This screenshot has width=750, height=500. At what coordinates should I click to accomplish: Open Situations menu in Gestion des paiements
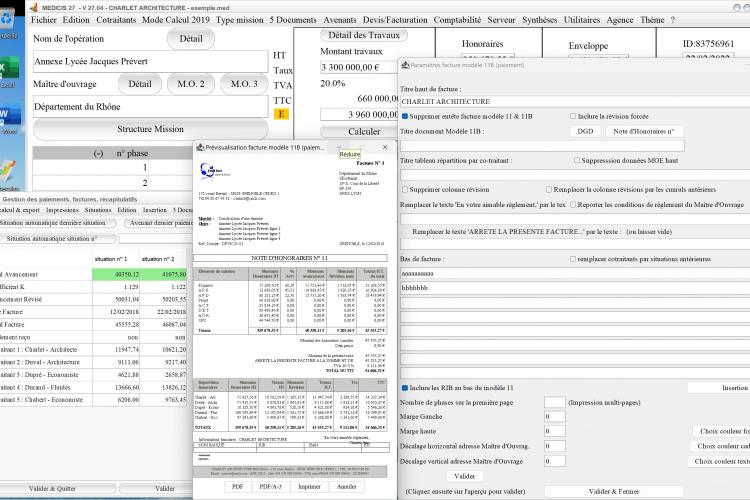tap(98, 210)
